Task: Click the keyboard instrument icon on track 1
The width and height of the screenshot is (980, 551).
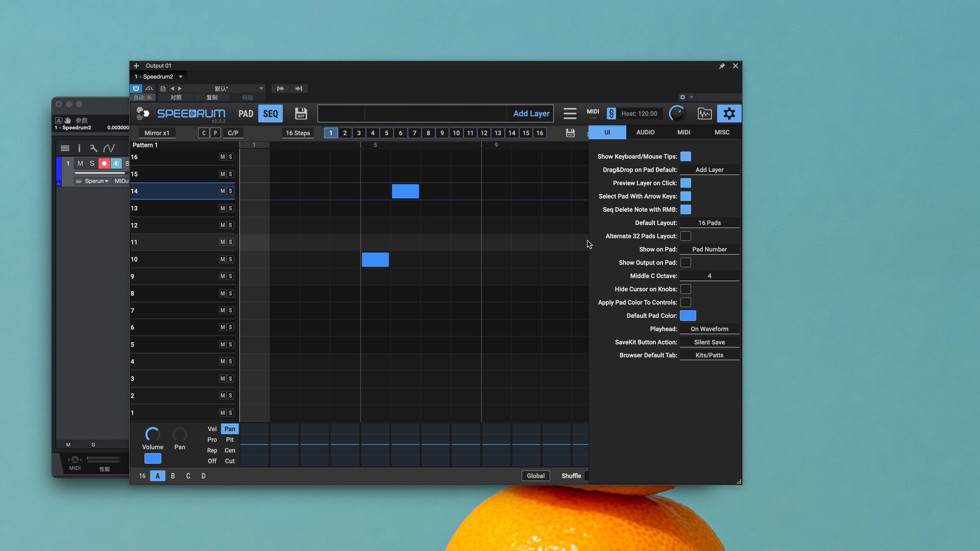Action: [x=79, y=181]
